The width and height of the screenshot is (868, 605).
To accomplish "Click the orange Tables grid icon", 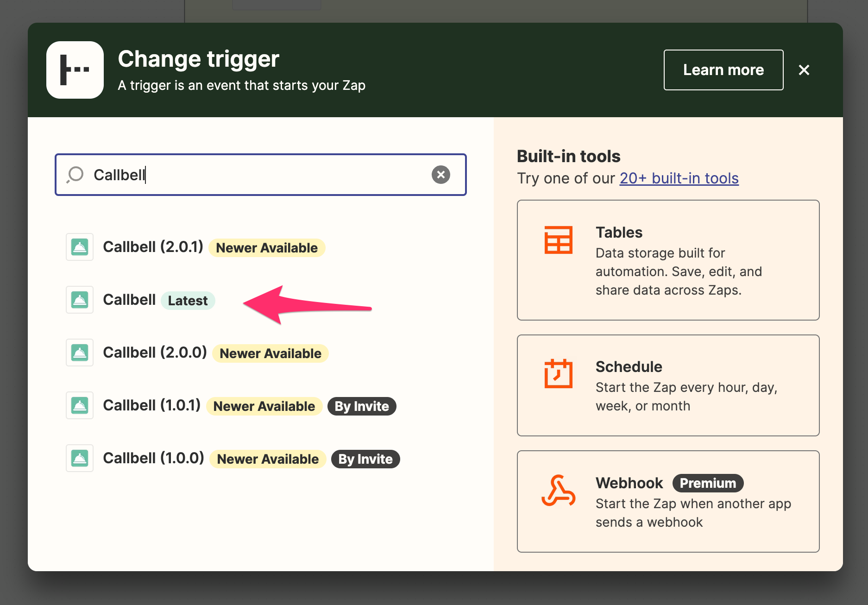I will tap(558, 240).
